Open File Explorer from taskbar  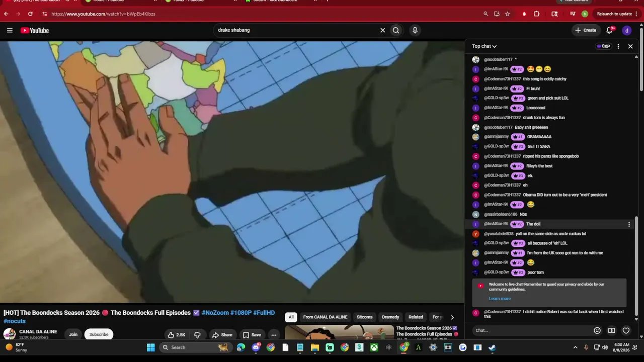(x=315, y=347)
